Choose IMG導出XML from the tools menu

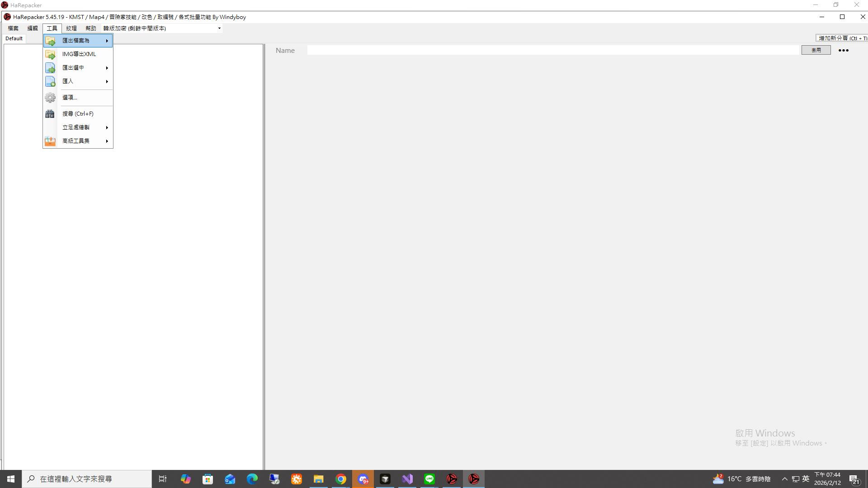(78, 54)
